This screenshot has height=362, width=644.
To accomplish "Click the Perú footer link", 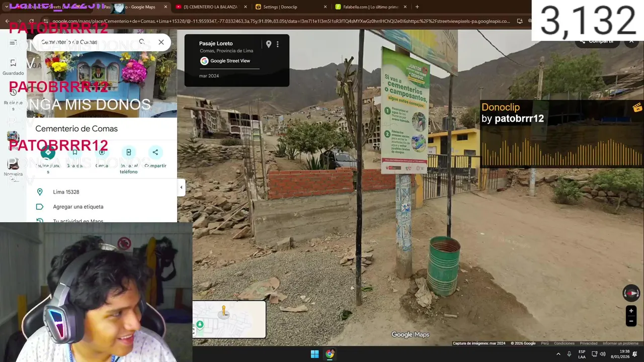I will click(544, 343).
